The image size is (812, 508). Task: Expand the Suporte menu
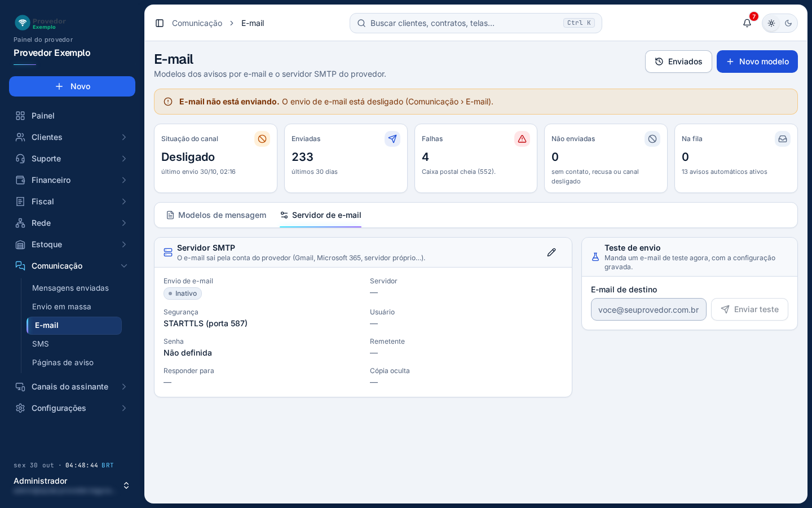click(x=72, y=159)
